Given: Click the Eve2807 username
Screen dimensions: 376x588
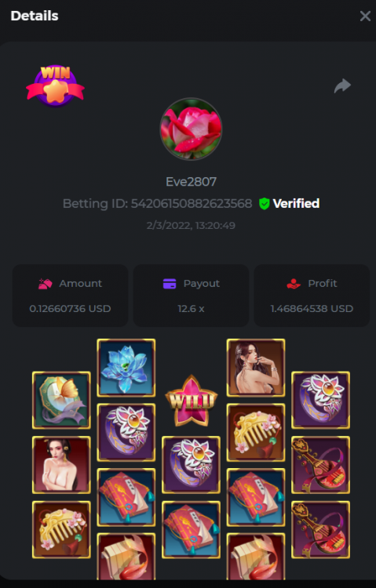Looking at the screenshot, I should coord(191,182).
